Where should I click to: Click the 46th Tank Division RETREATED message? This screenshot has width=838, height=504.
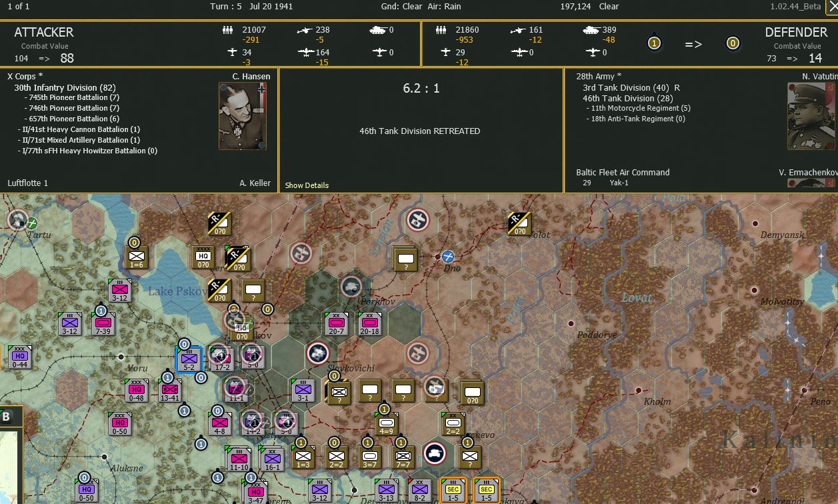[419, 131]
